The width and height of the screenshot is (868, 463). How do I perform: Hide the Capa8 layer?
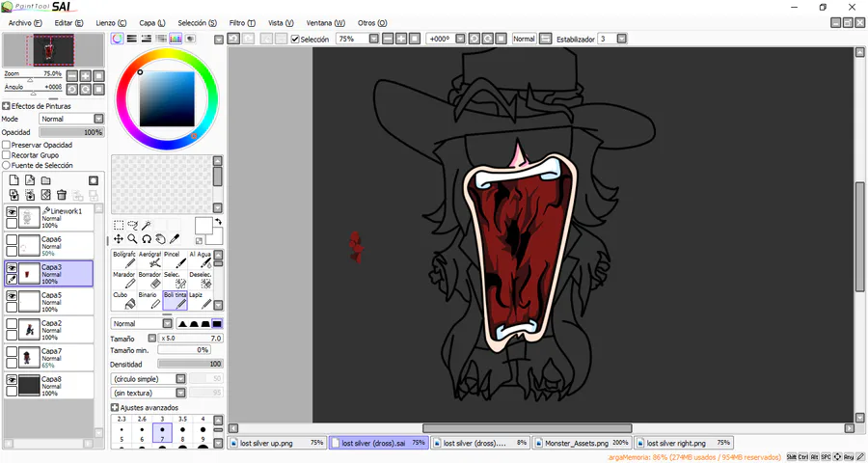click(11, 379)
